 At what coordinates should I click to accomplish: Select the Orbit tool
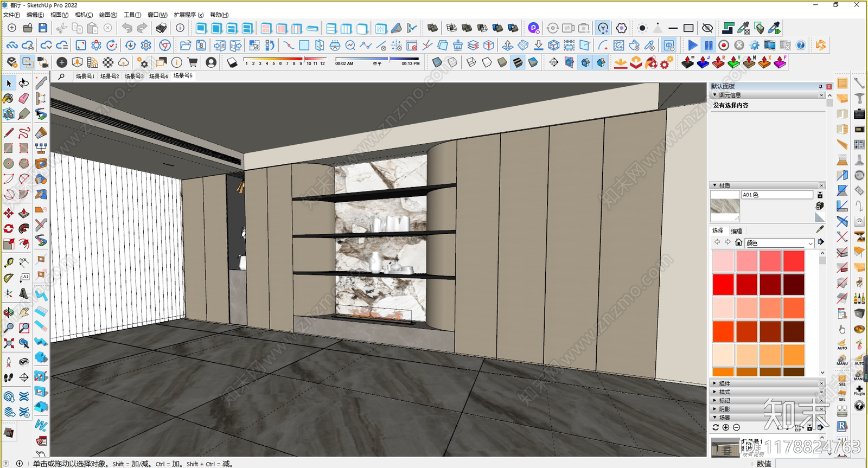tap(9, 313)
